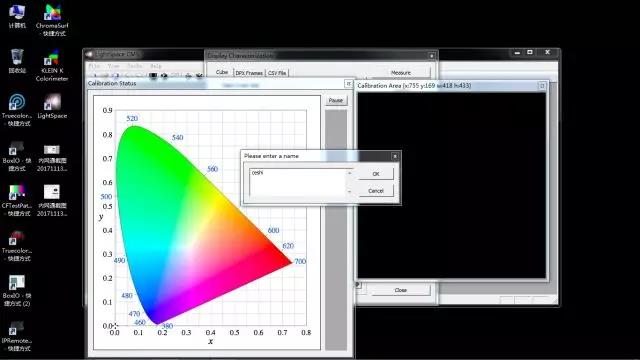Open the KLEIN K Colorimeter shortcut

[x=52, y=65]
